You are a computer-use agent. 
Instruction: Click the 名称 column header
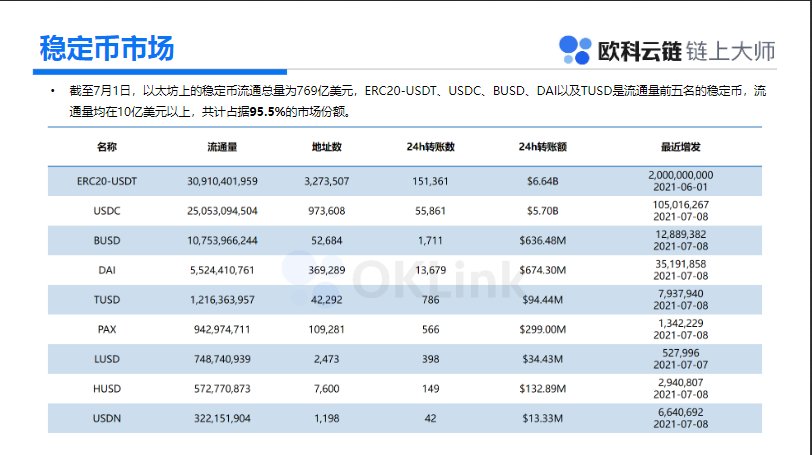tap(107, 147)
